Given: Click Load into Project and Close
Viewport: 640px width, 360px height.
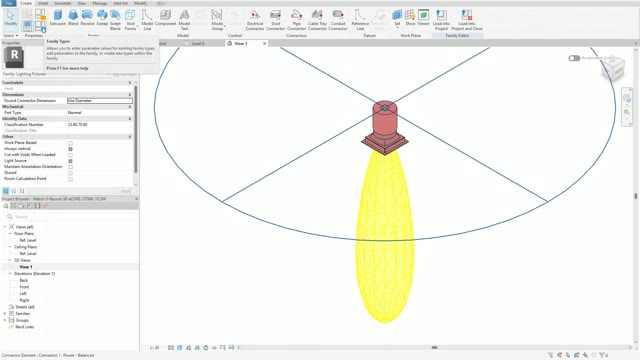Looking at the screenshot, I should click(x=467, y=20).
